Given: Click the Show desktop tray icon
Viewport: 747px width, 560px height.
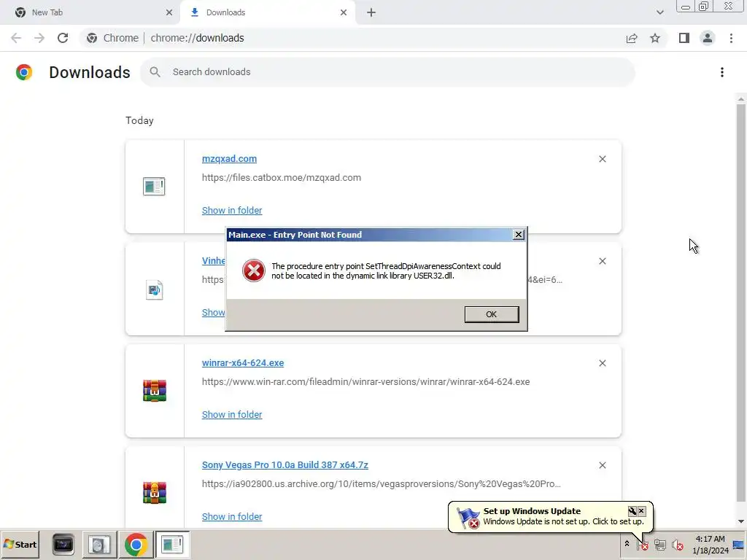Looking at the screenshot, I should [x=739, y=545].
